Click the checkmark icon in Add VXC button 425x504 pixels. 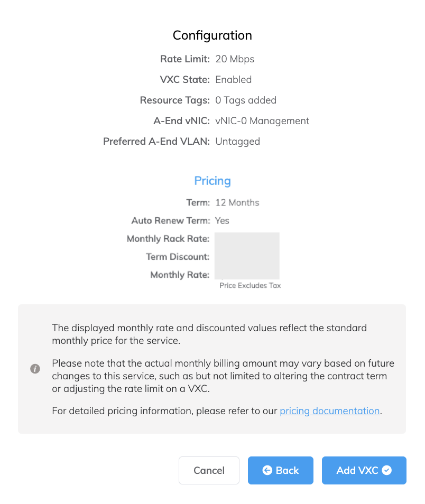pos(387,470)
